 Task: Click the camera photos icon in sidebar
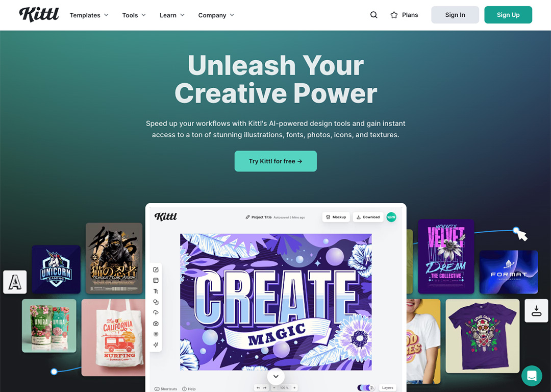pyautogui.click(x=156, y=324)
